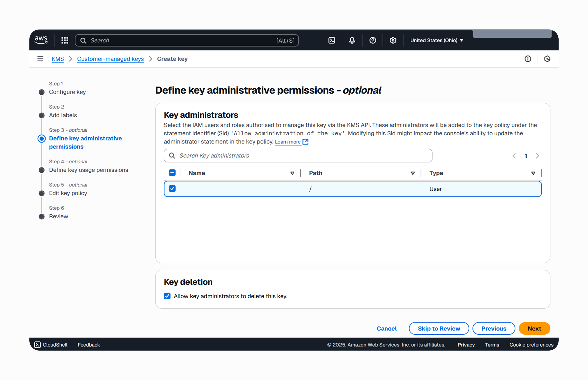588x380 pixels.
Task: Go to previous page of administrators
Action: (514, 156)
